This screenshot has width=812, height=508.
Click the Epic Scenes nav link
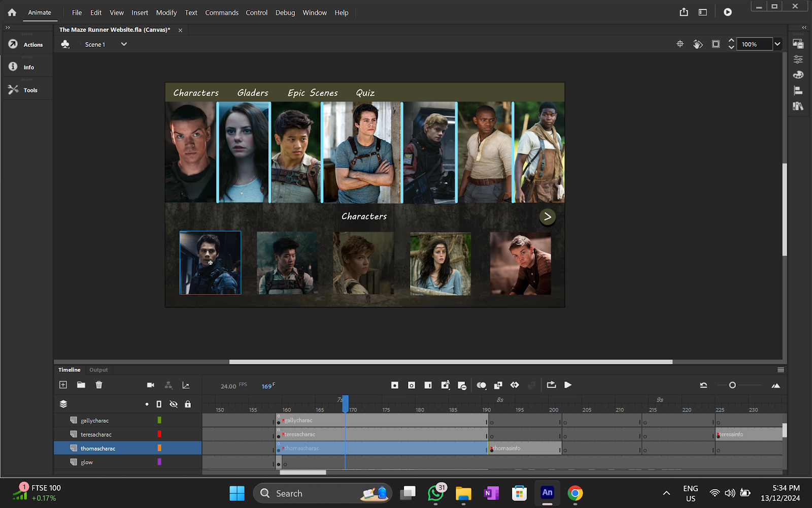[313, 93]
